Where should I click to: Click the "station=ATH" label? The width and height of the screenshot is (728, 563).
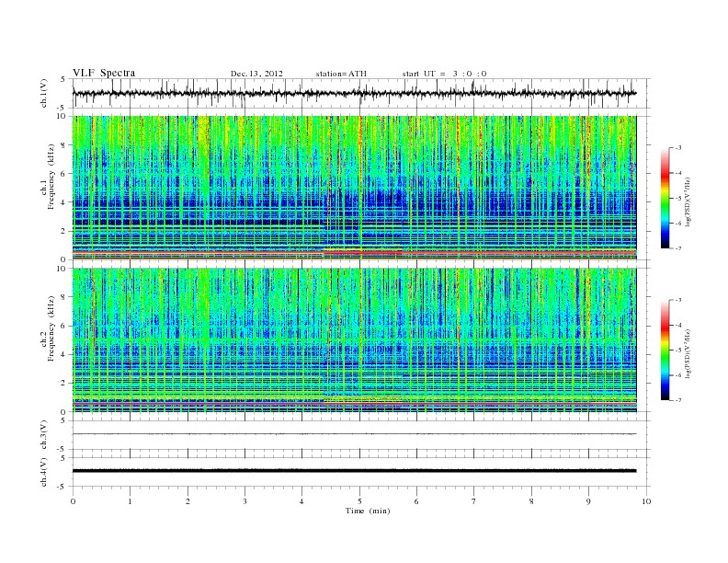tap(341, 74)
